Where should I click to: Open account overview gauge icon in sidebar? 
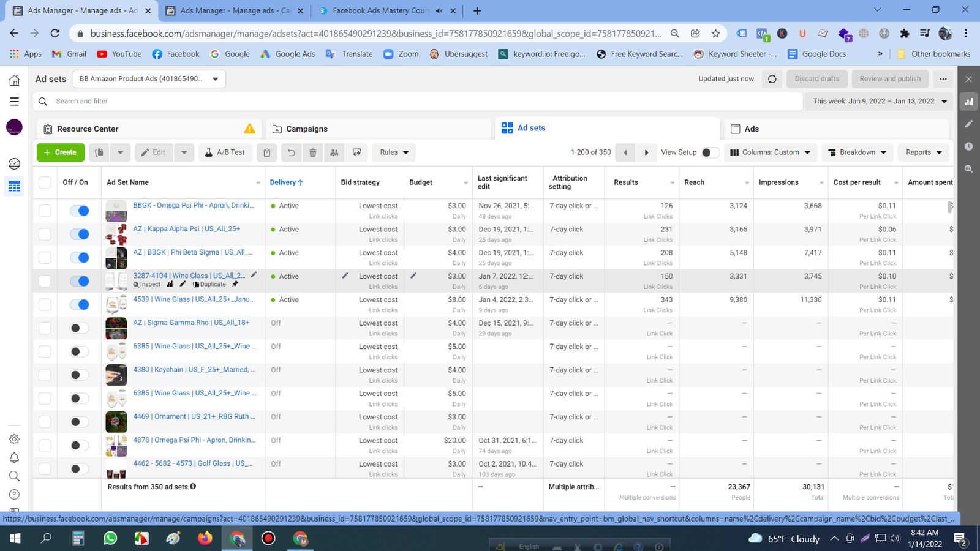(14, 163)
